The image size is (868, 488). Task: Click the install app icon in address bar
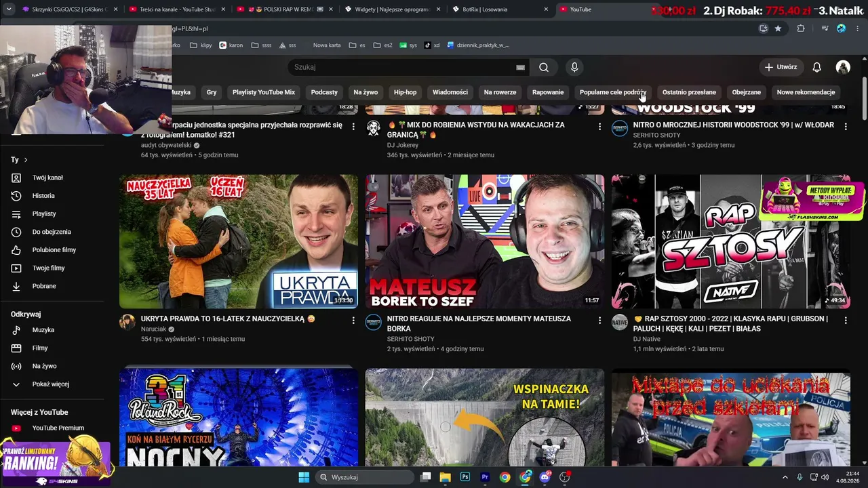(764, 28)
